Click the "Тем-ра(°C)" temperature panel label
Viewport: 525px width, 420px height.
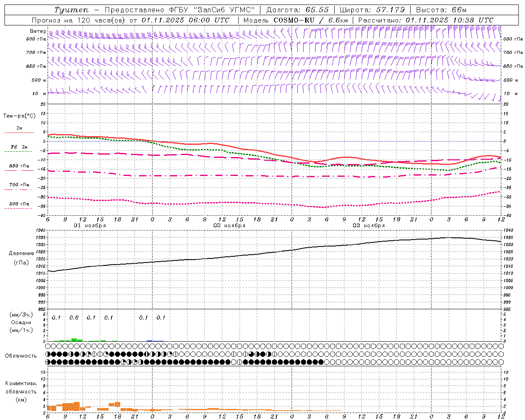tap(19, 116)
